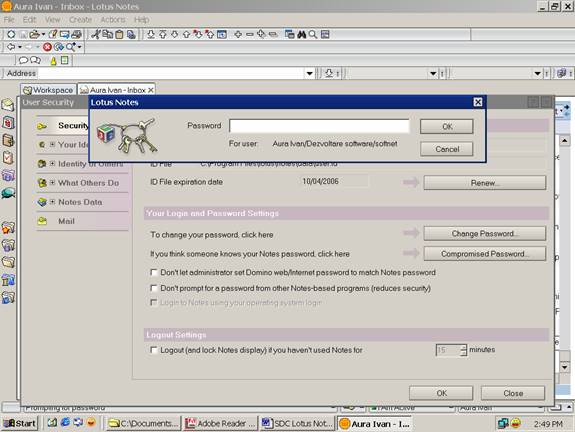
Task: Open the dropdown arrow next to open folder icon
Action: coord(43,34)
